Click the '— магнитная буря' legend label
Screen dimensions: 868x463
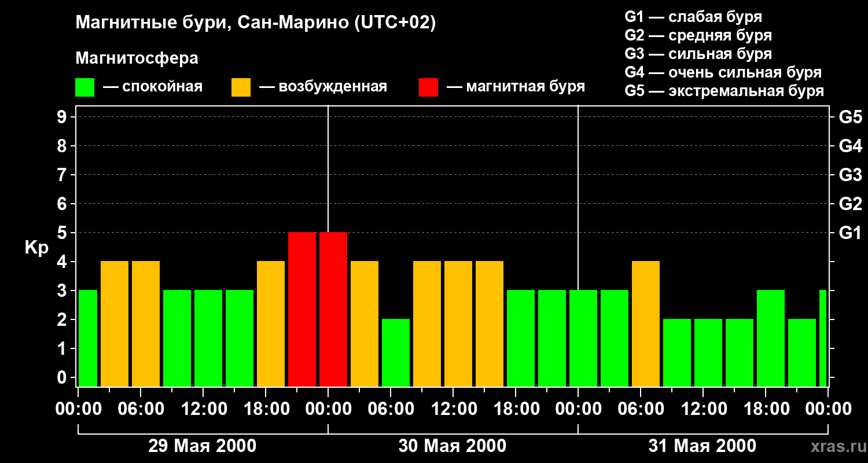pos(516,87)
